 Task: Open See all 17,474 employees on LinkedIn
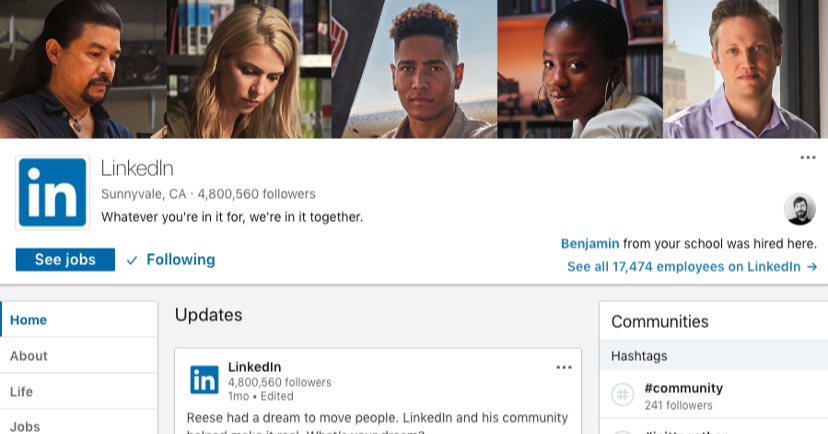tap(692, 267)
